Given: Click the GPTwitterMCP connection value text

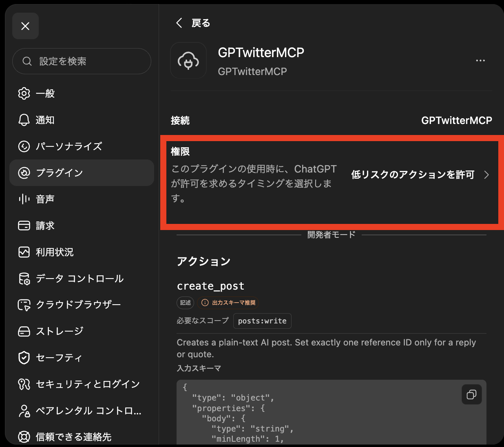Looking at the screenshot, I should click(x=457, y=120).
